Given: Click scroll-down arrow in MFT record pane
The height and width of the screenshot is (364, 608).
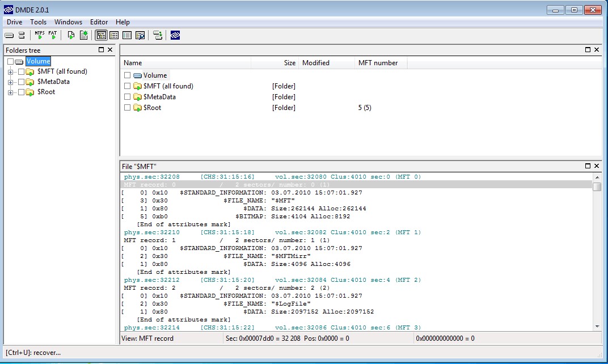Looking at the screenshot, I should pyautogui.click(x=597, y=326).
